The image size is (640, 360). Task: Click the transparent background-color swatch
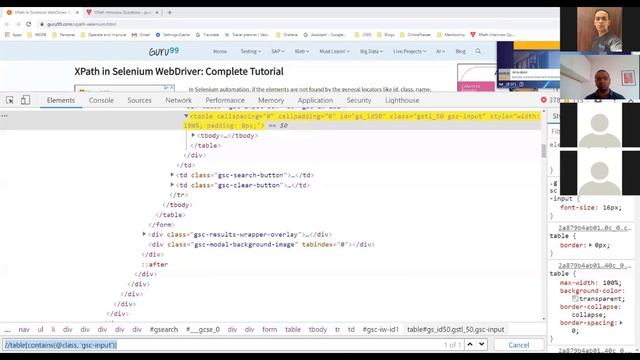pos(575,299)
